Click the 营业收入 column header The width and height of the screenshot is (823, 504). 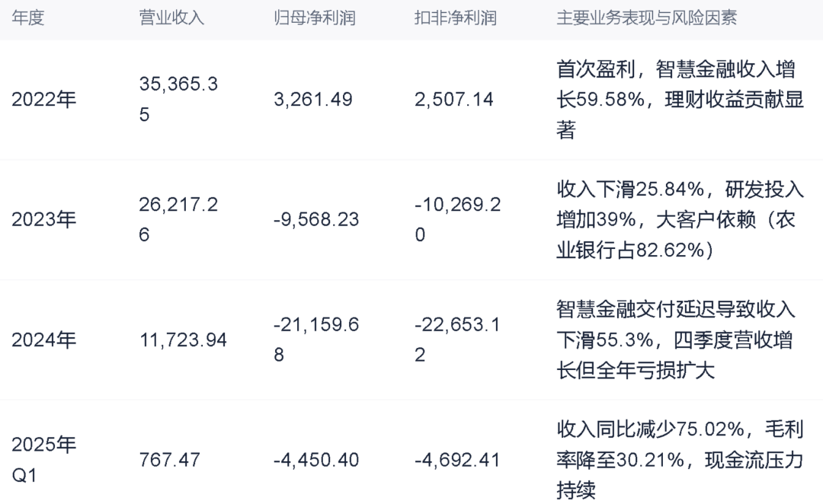[x=171, y=18]
